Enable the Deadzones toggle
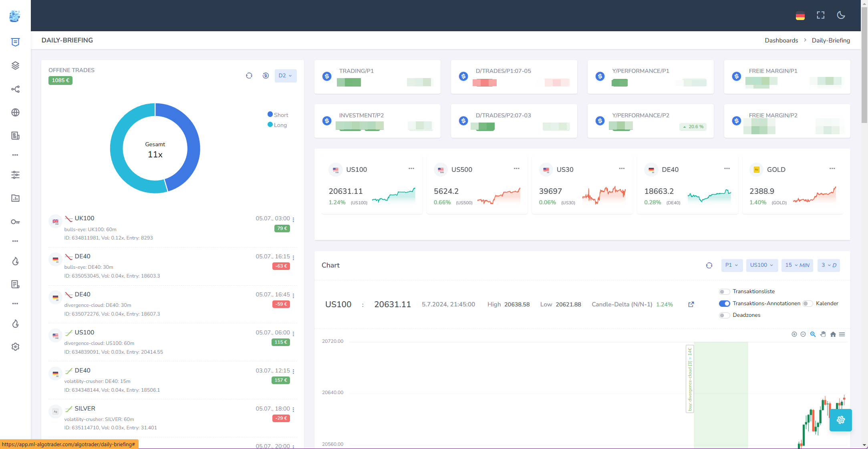Viewport: 868px width, 449px height. click(x=724, y=315)
